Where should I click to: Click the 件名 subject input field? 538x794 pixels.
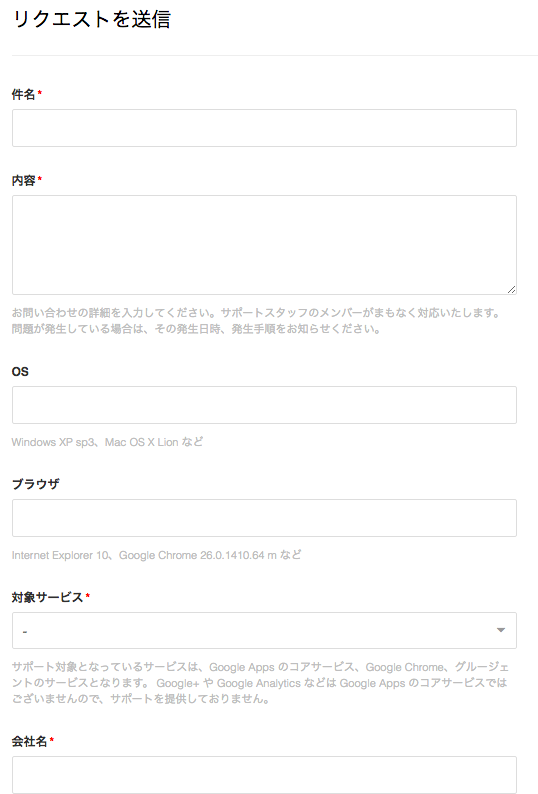point(264,128)
